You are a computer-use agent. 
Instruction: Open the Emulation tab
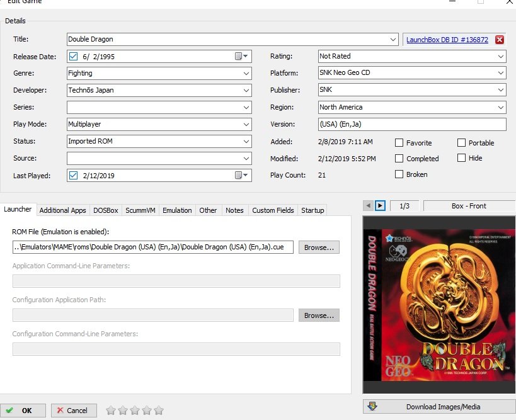point(177,210)
